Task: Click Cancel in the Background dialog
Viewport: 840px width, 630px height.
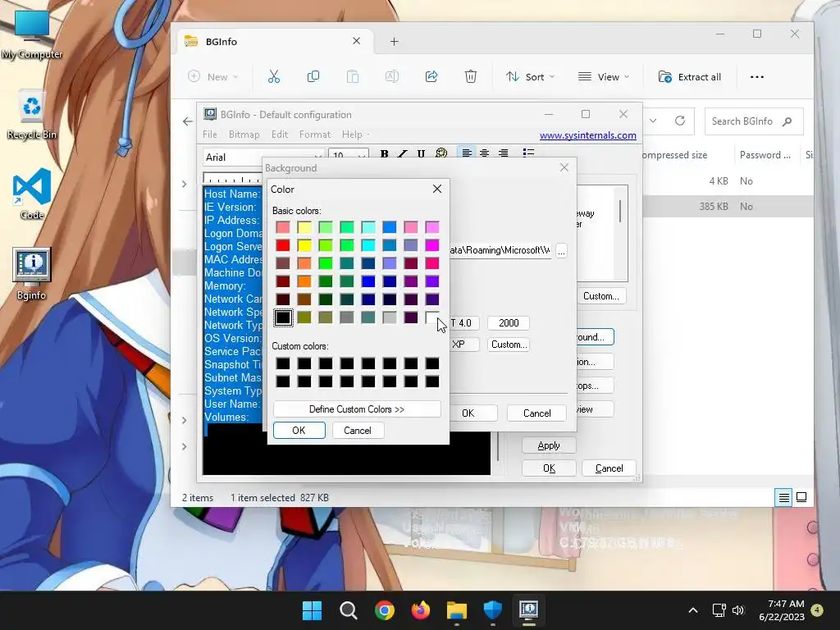Action: pyautogui.click(x=536, y=413)
